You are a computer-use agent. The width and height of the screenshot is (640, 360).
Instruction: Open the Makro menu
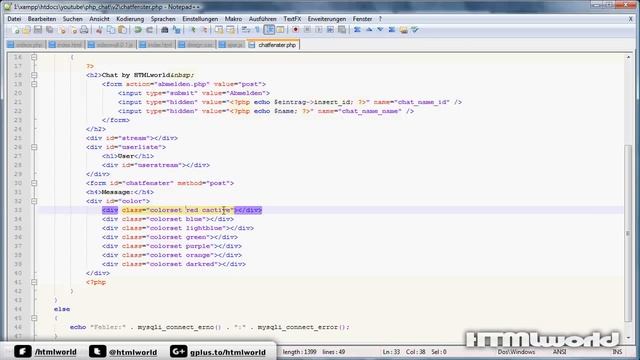233,19
